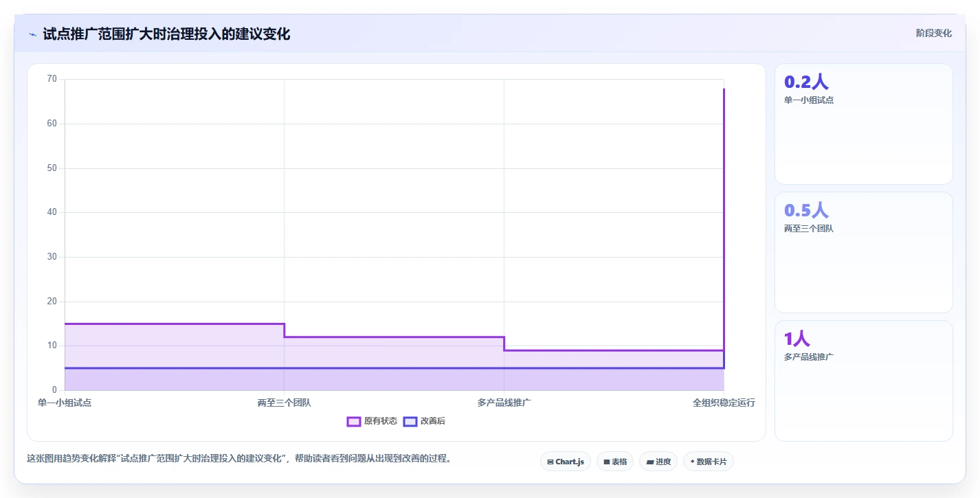Toggle the 原有状态 legend item
Image resolution: width=980 pixels, height=498 pixels.
click(372, 421)
